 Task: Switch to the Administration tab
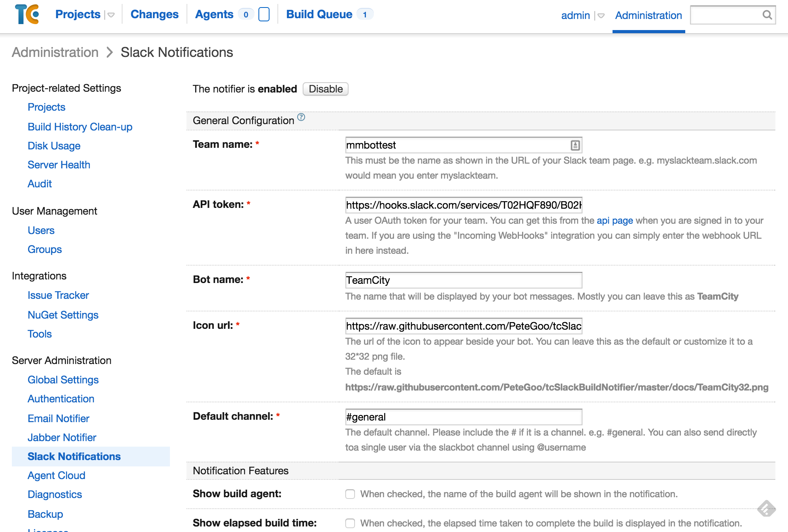(x=648, y=15)
